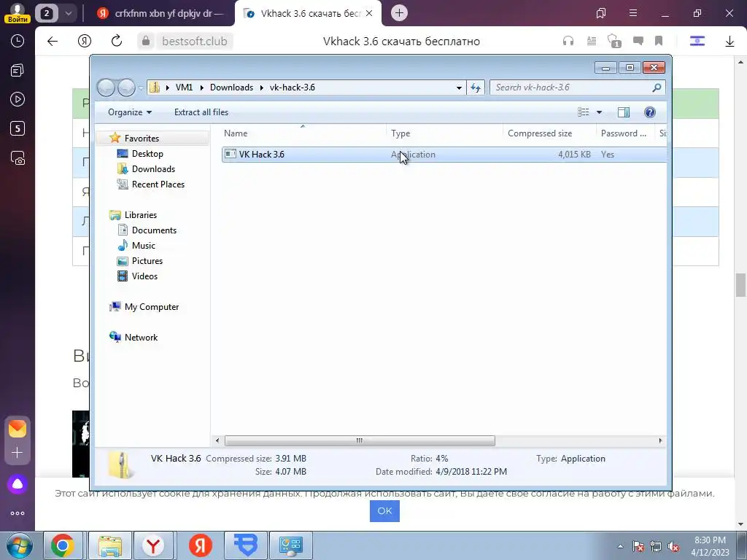The width and height of the screenshot is (747, 560).
Task: Expand the address bar history dropdown
Action: click(459, 87)
